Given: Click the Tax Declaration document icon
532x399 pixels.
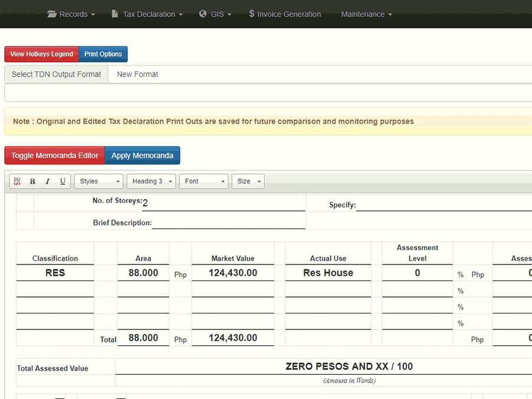Looking at the screenshot, I should [115, 14].
